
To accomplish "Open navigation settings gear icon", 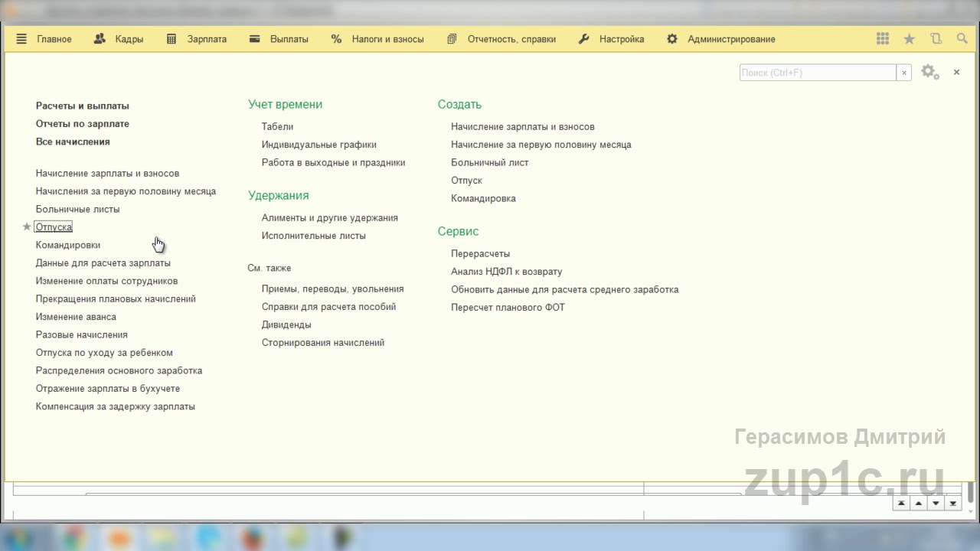I will pyautogui.click(x=930, y=72).
